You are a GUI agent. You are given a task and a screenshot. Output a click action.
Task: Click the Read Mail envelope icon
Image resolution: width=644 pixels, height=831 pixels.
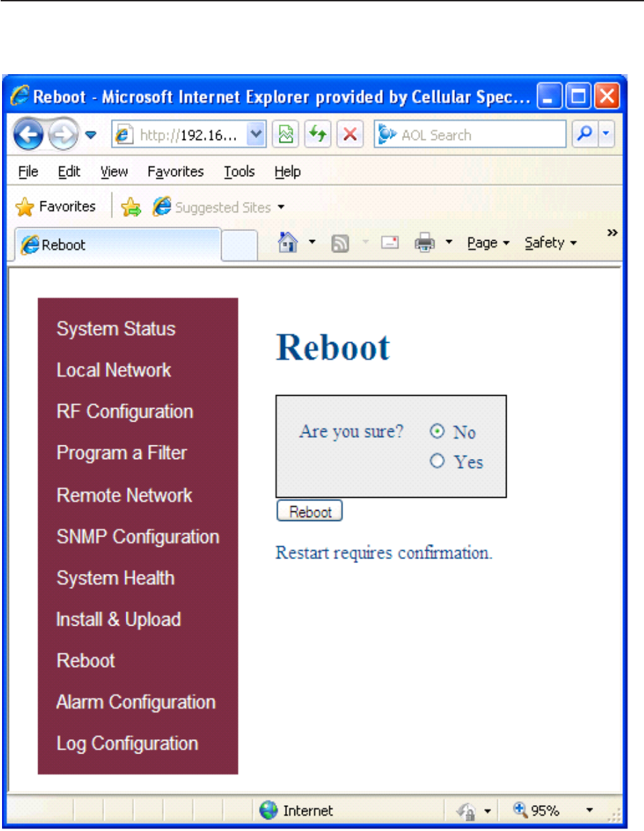click(x=390, y=242)
